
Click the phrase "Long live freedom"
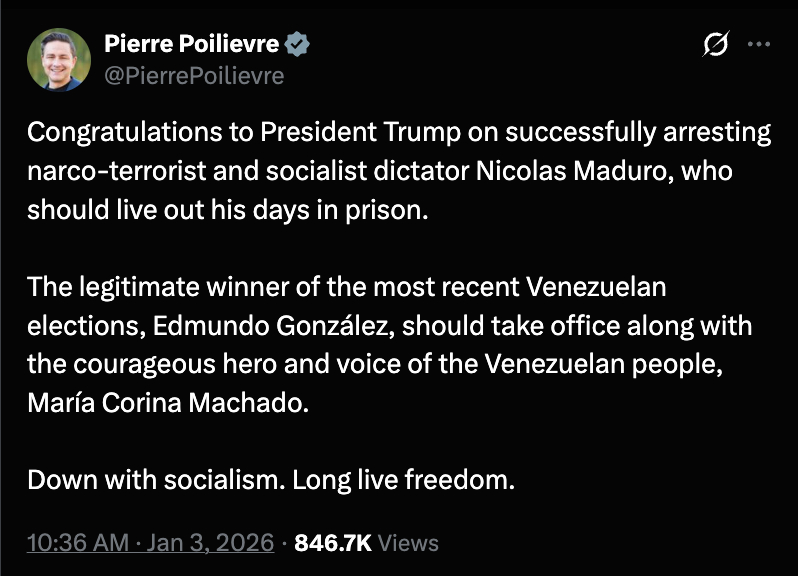[x=404, y=480]
